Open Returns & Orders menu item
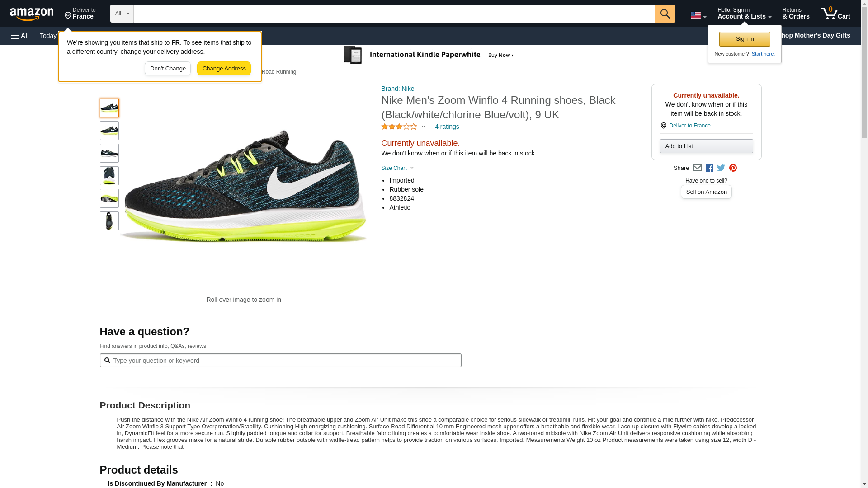The height and width of the screenshot is (488, 868). tap(796, 14)
